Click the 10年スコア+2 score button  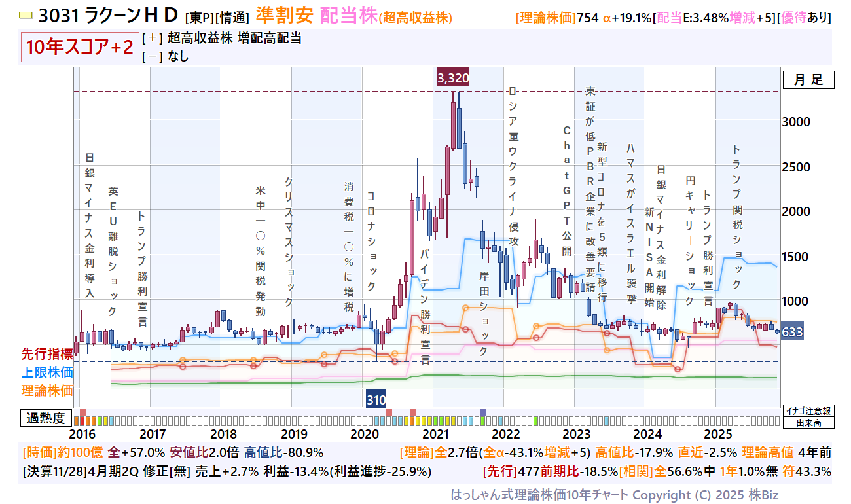tap(80, 48)
